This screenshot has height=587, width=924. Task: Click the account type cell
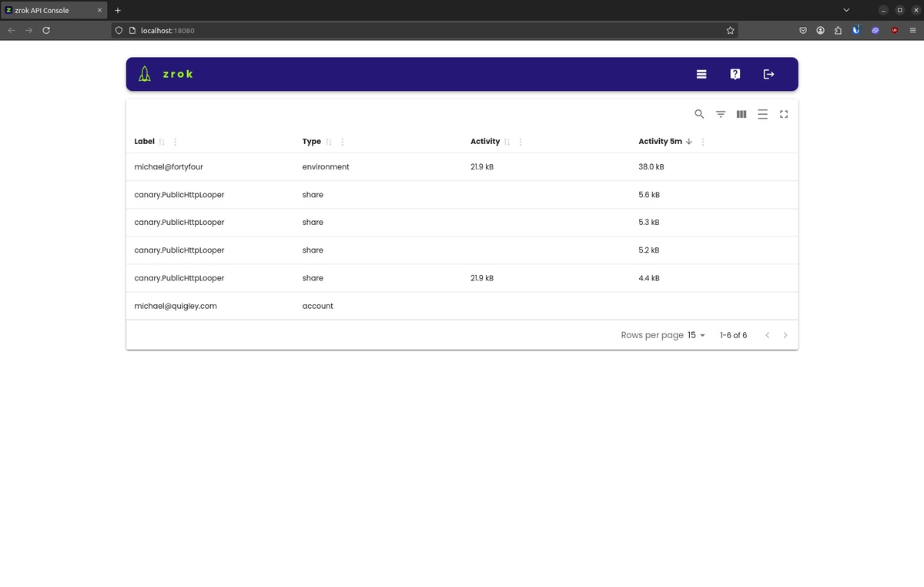click(x=318, y=306)
